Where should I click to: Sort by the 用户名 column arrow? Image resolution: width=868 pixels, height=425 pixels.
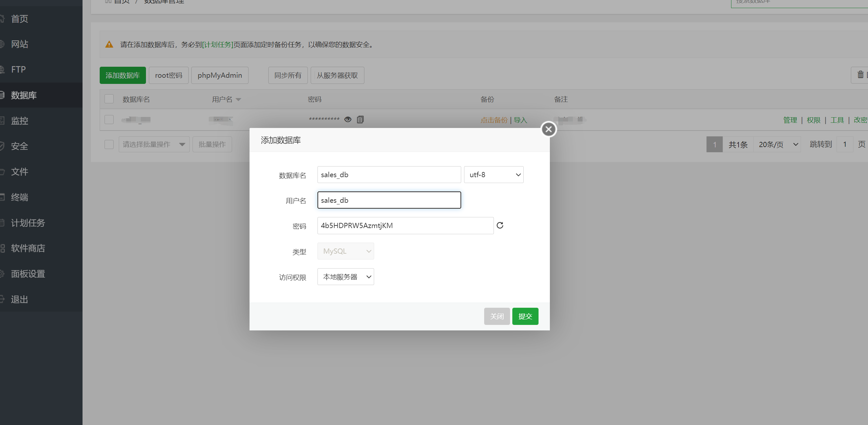(x=239, y=99)
